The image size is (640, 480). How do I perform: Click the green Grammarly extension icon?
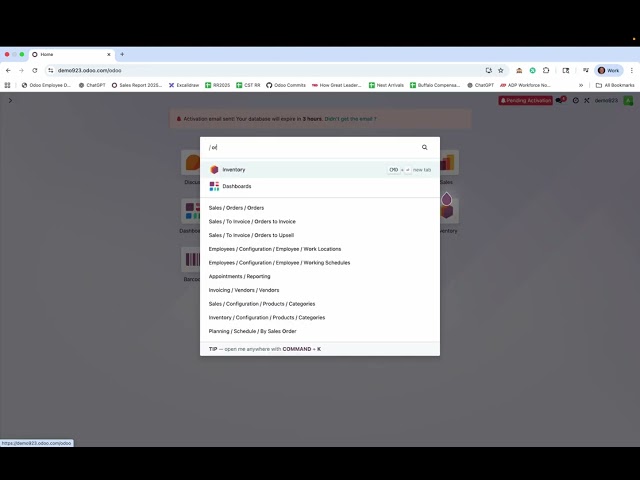(x=533, y=71)
